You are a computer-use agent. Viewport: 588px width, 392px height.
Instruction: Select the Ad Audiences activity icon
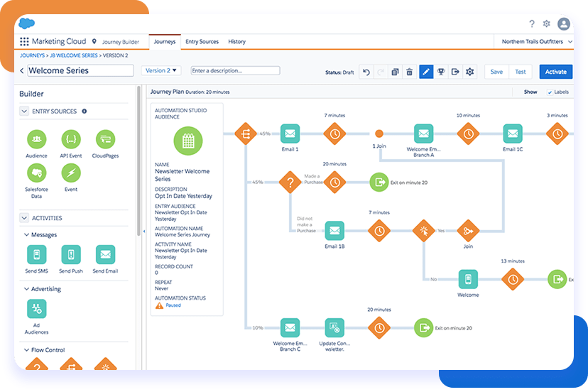(36, 309)
